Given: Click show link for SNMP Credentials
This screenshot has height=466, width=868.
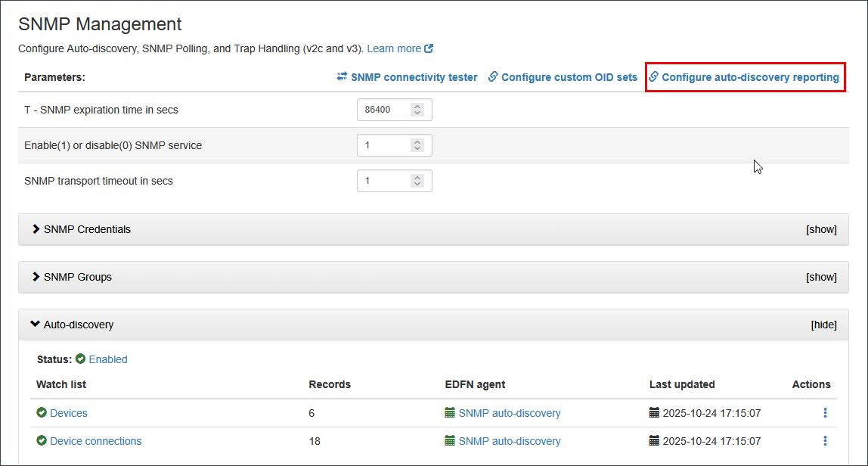Looking at the screenshot, I should coord(821,229).
